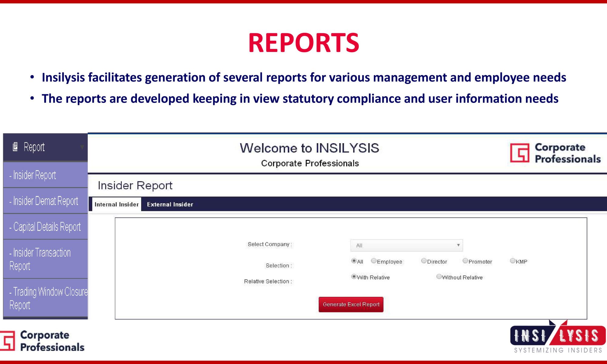Click the Corporate Professionals logo at slide bottom

(42, 341)
